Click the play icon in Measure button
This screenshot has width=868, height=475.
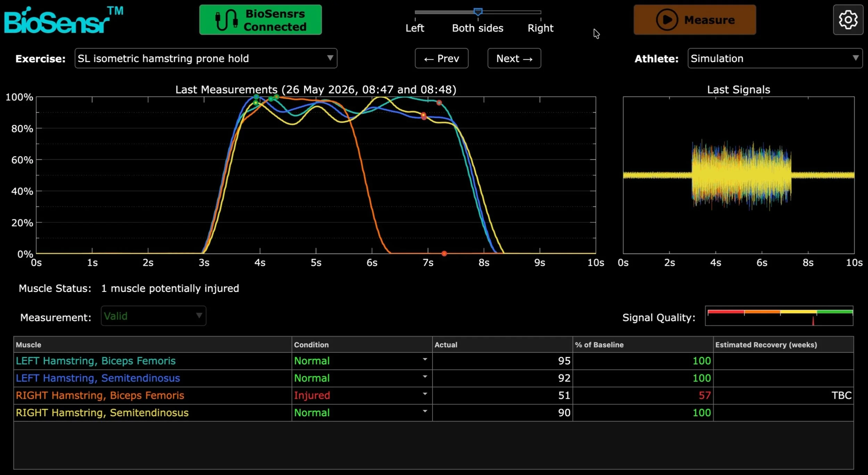coord(667,20)
